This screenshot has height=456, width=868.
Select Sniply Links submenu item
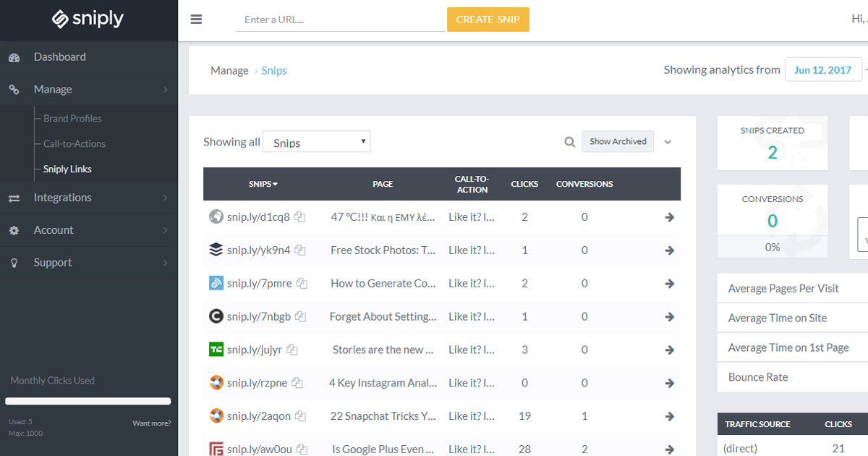click(x=67, y=169)
